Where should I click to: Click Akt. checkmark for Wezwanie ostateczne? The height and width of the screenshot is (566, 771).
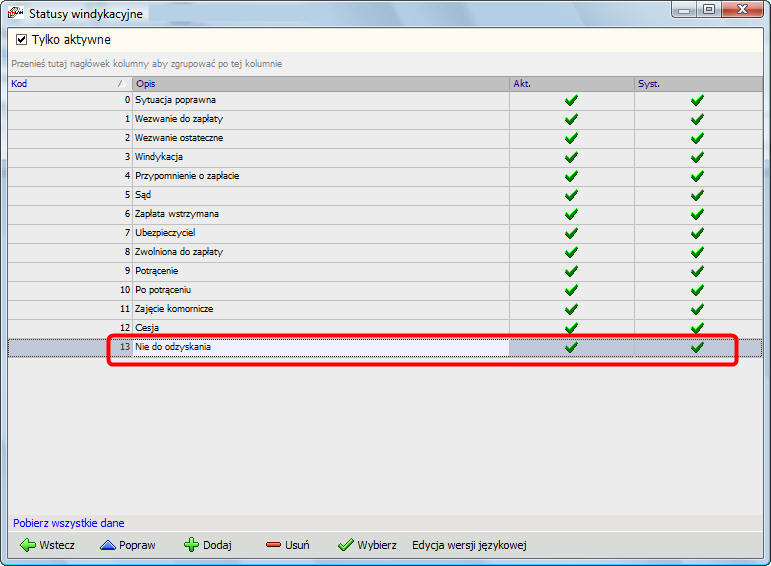click(571, 138)
